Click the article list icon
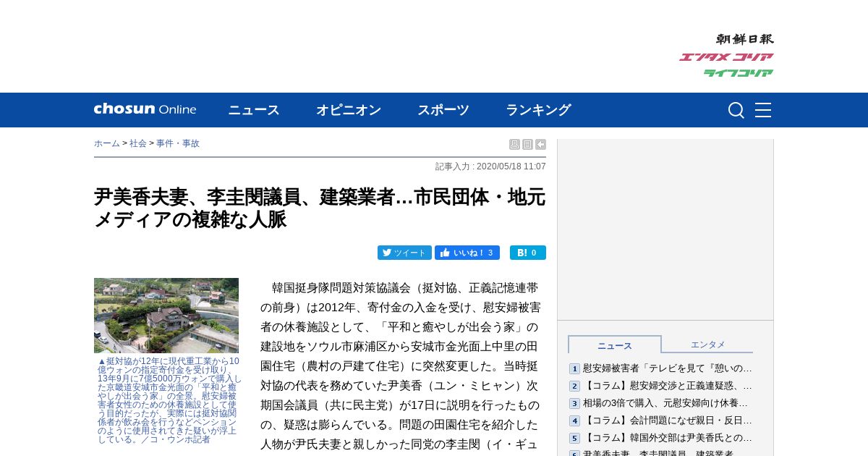The image size is (868, 456). 527,144
